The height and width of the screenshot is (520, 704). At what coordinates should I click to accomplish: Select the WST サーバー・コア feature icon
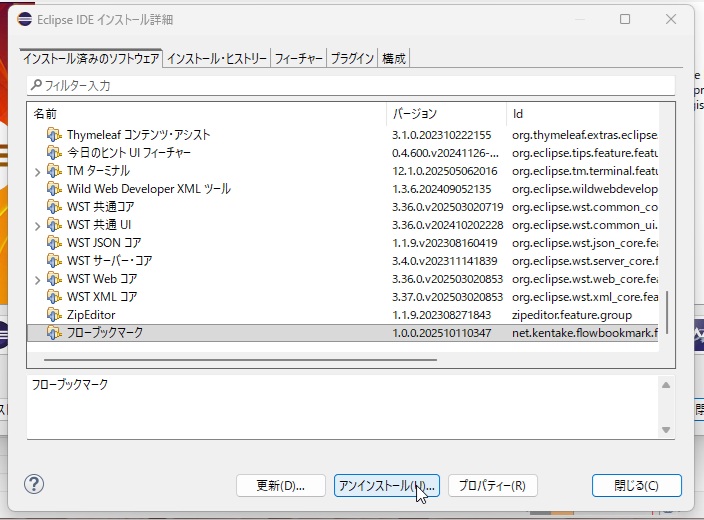[x=54, y=261]
